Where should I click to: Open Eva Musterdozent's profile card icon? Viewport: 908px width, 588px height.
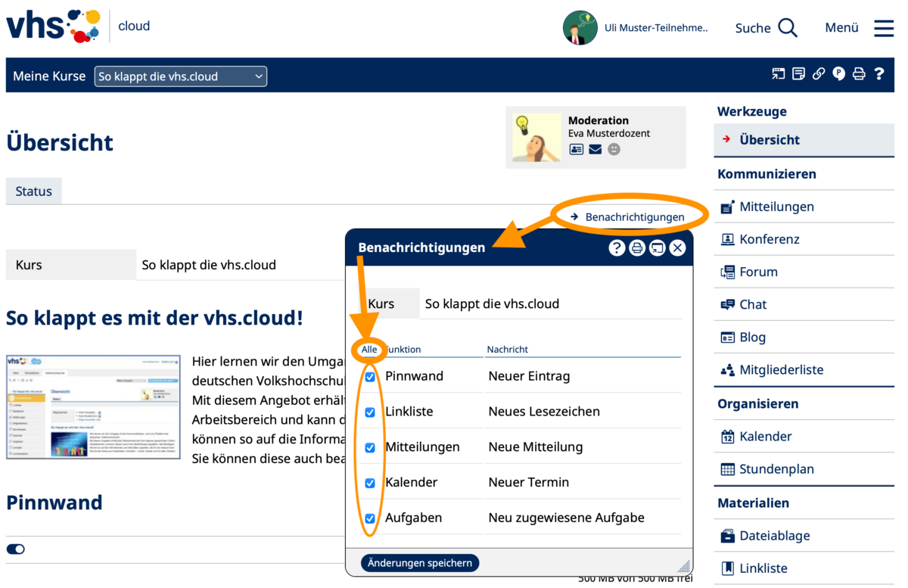tap(577, 149)
